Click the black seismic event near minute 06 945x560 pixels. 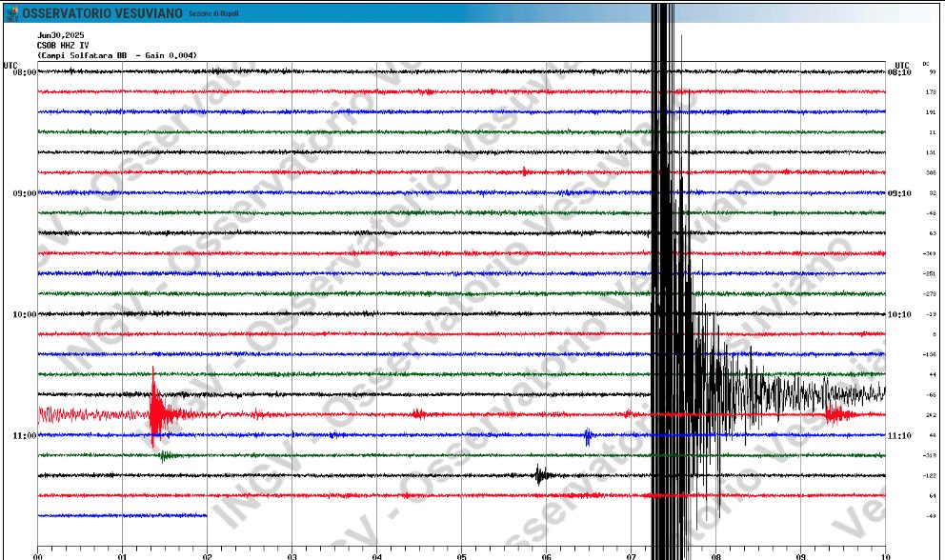pos(540,475)
